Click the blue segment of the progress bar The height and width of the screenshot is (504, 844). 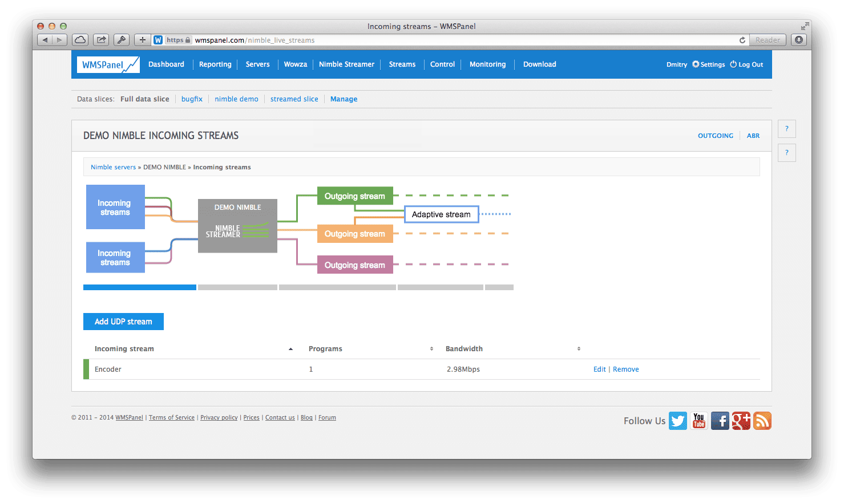(140, 287)
